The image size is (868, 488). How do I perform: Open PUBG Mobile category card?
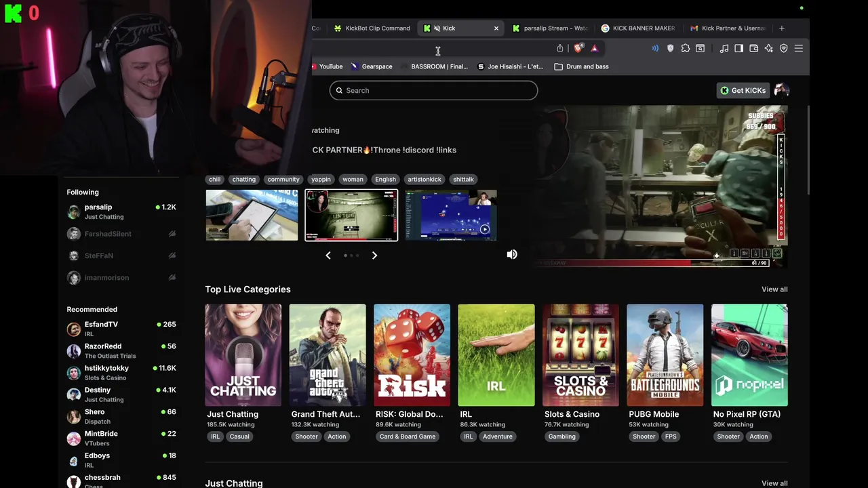(x=665, y=355)
